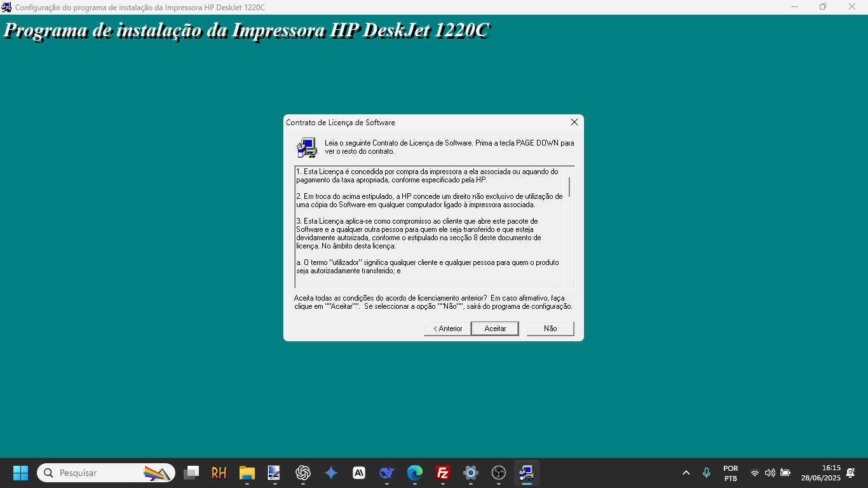Open the notifications bell icon

[851, 473]
